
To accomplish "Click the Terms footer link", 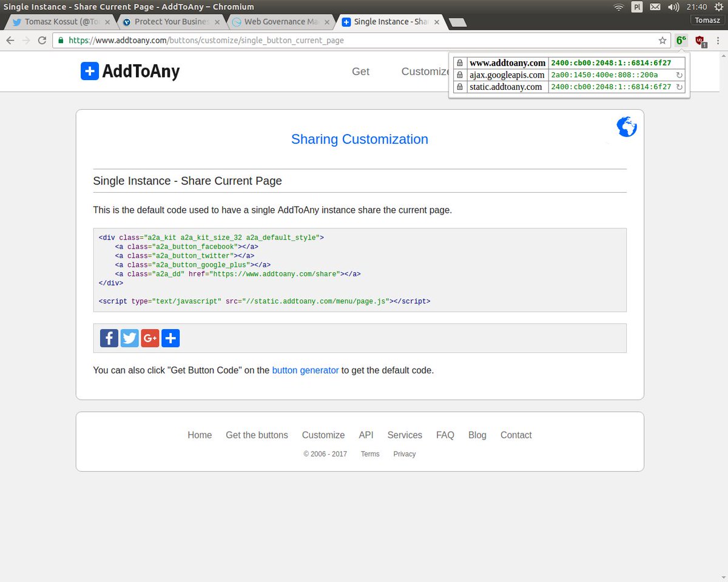I will pos(370,454).
